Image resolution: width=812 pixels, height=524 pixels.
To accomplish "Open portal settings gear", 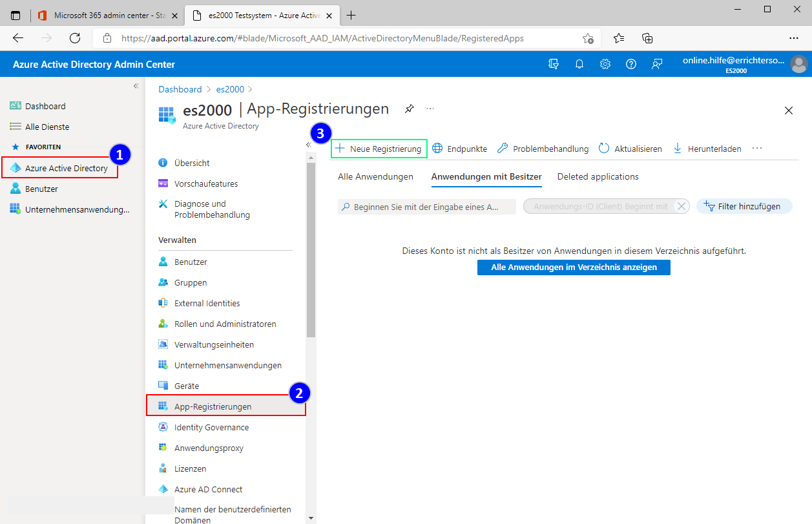I will [x=605, y=64].
